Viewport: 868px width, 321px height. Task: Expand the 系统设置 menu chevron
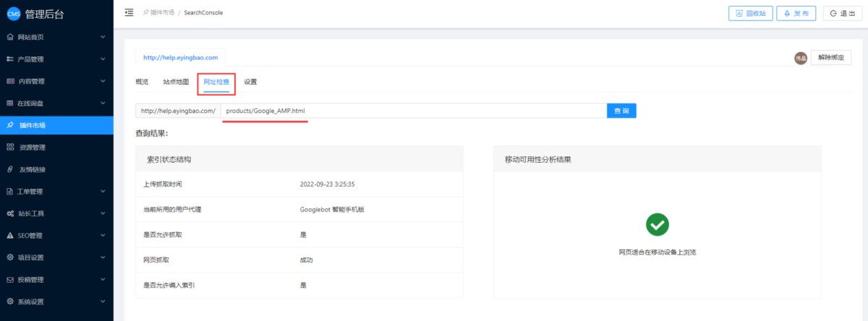point(103,301)
